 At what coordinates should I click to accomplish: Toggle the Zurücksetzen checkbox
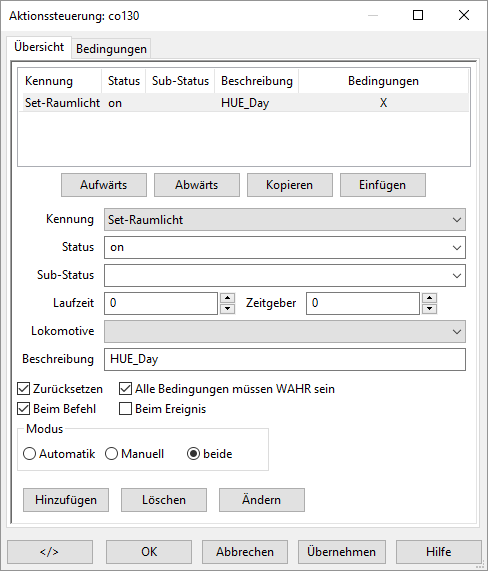24,389
